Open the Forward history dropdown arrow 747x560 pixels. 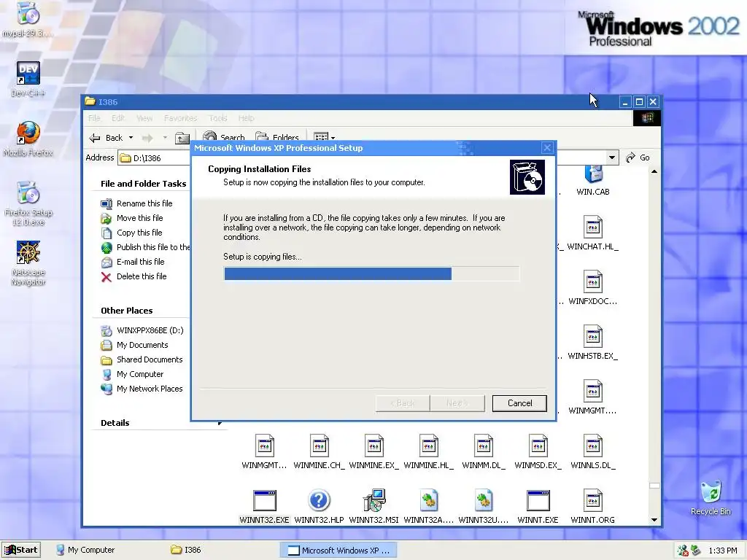click(x=165, y=138)
